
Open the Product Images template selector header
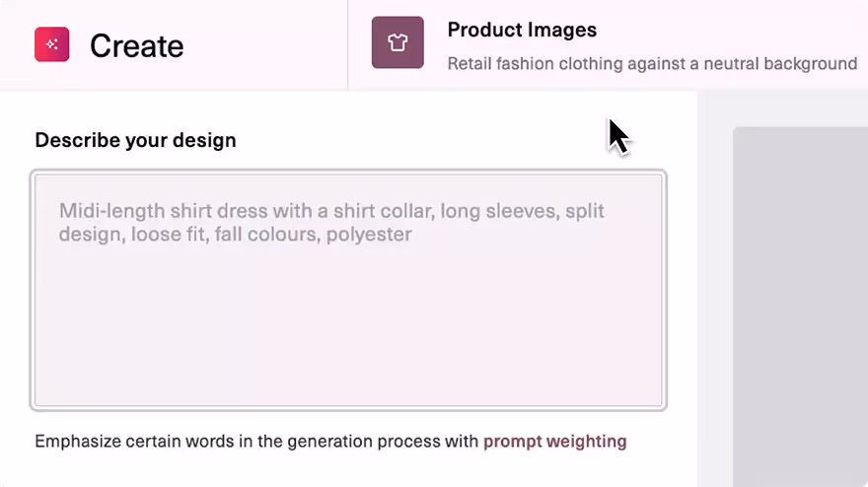tap(608, 44)
